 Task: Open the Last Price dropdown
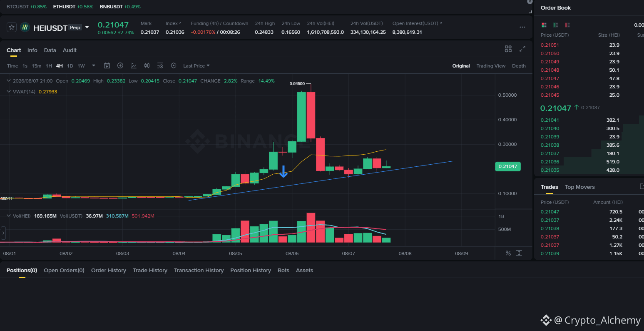(x=196, y=66)
